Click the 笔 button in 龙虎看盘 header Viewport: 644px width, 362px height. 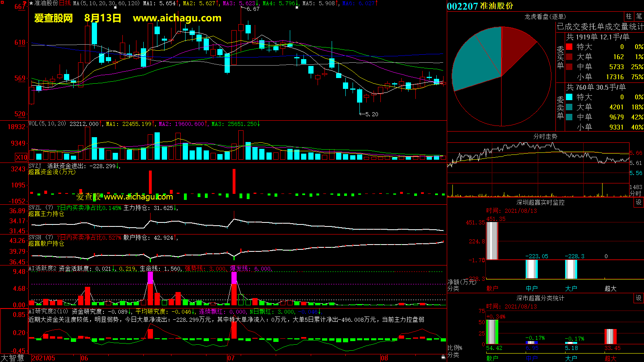tap(639, 16)
